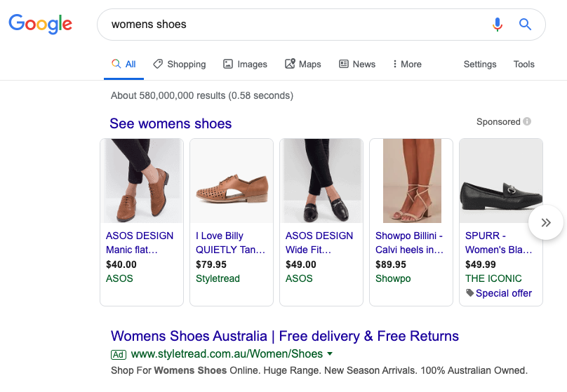
Task: Open the ASOS DESIGN Manic flat listing
Action: click(140, 243)
